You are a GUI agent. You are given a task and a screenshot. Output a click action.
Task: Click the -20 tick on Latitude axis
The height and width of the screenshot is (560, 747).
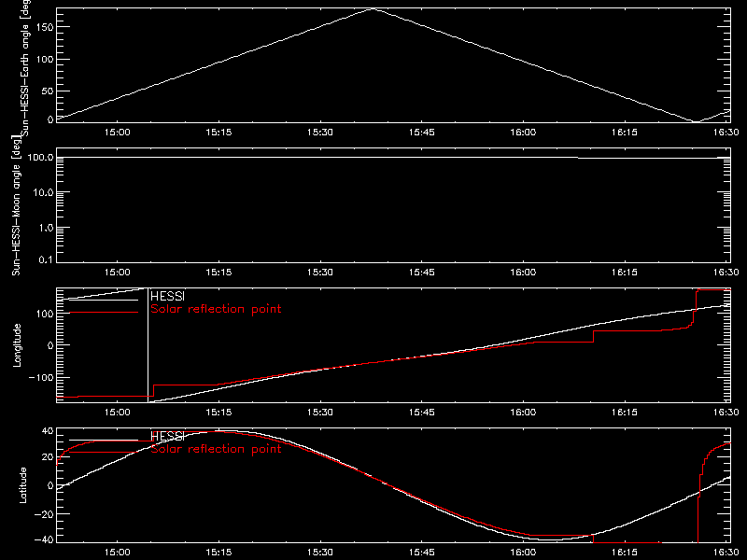click(44, 514)
